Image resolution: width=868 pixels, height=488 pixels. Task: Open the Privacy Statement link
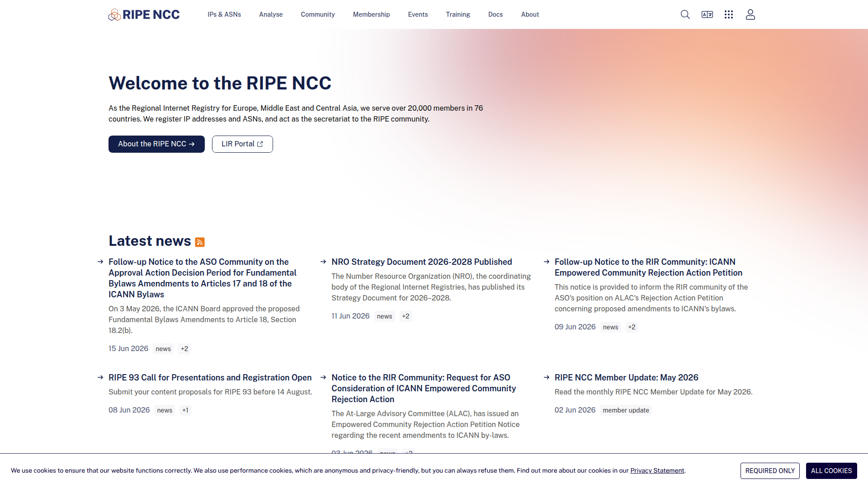657,470
